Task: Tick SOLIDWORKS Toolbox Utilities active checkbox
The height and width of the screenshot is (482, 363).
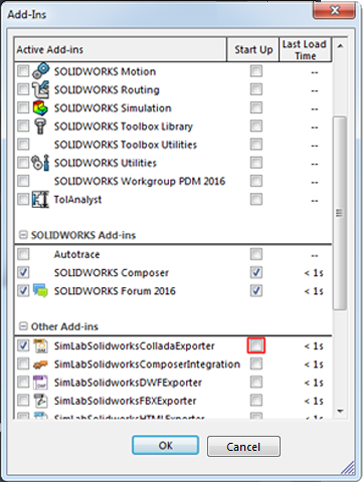Action: [23, 144]
